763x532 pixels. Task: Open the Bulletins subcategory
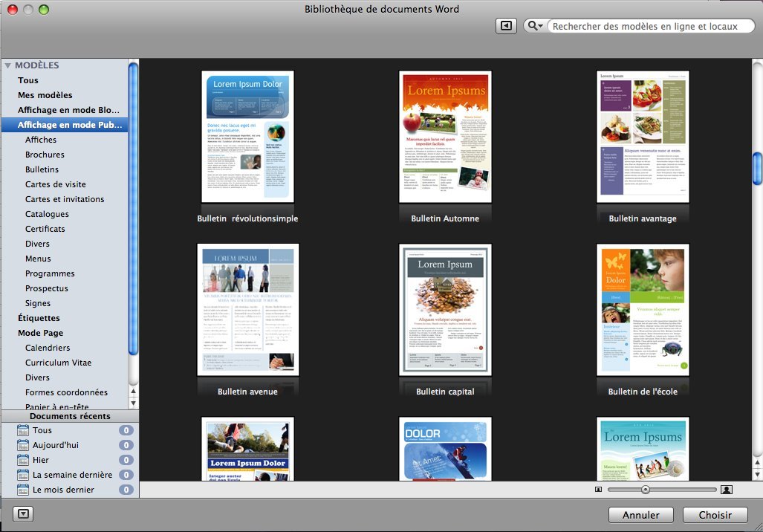pos(42,169)
